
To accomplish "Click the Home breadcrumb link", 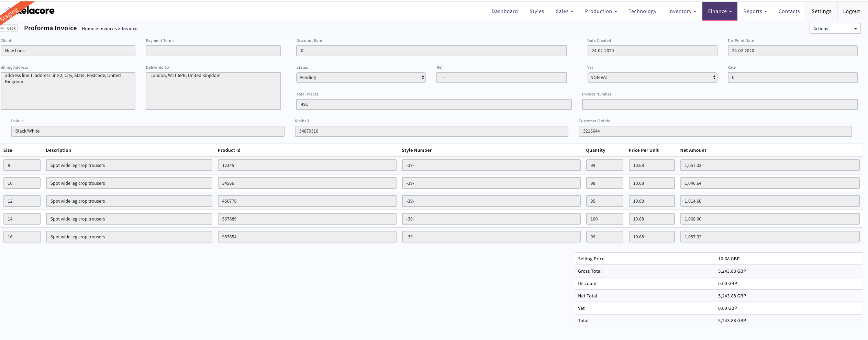I will point(88,29).
